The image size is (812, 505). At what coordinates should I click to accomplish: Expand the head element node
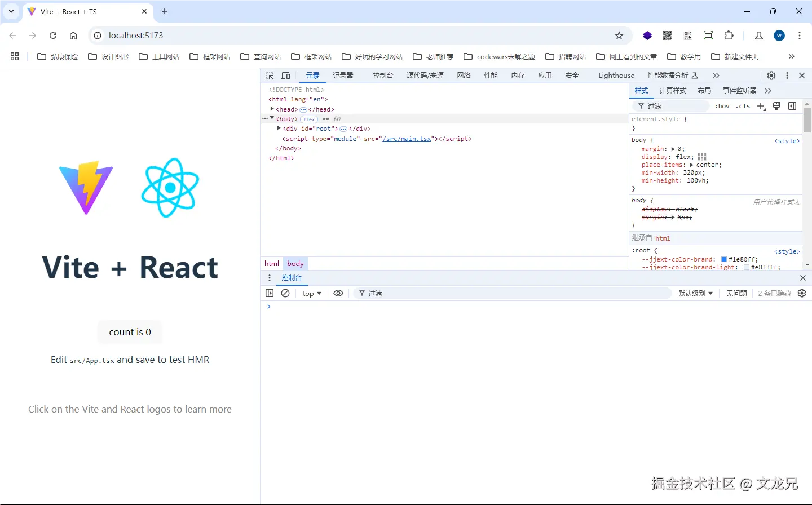point(272,109)
